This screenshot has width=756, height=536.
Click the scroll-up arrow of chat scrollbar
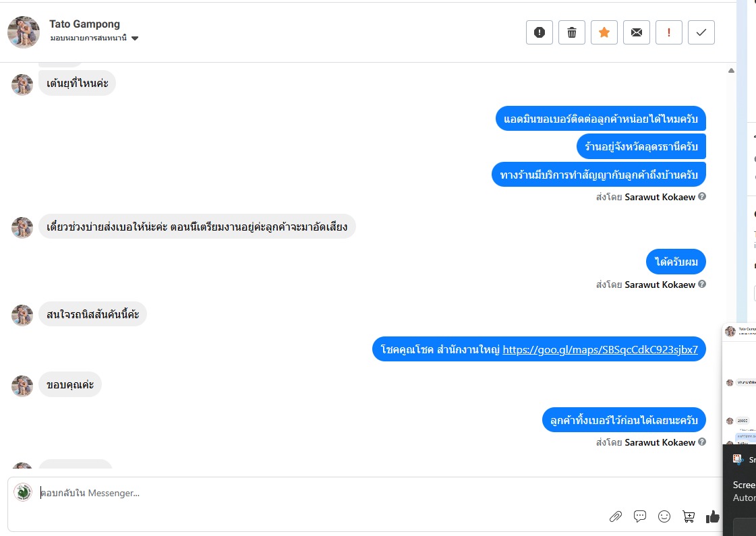(x=731, y=70)
